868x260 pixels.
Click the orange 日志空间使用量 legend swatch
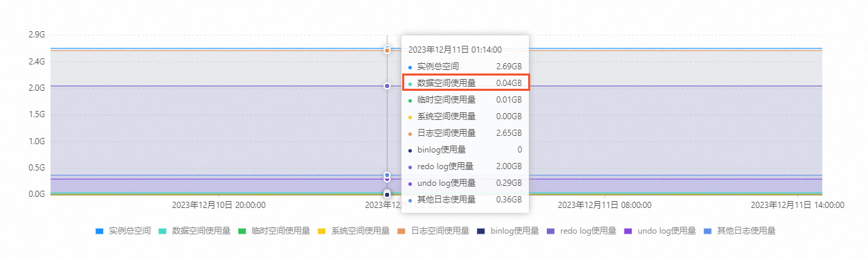pos(401,231)
